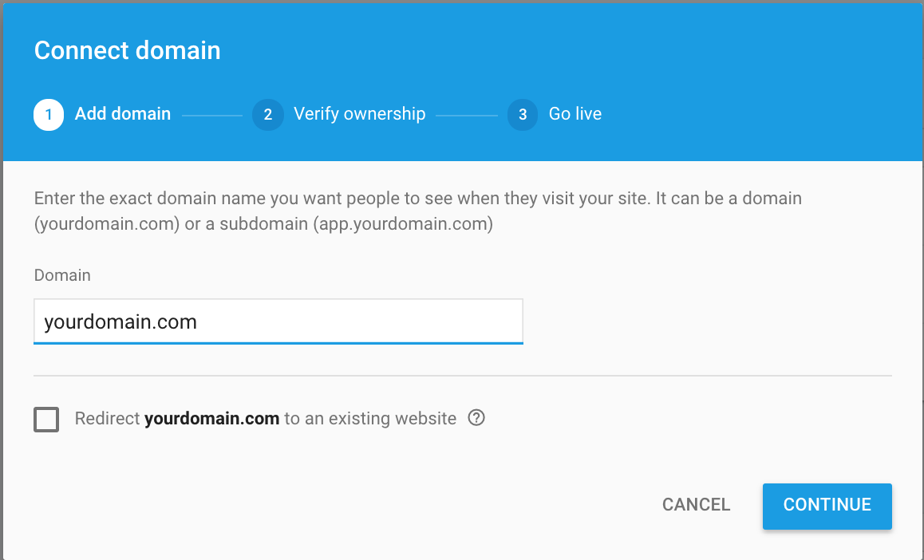Go to the Go live step label
This screenshot has height=560, width=924.
tap(575, 113)
